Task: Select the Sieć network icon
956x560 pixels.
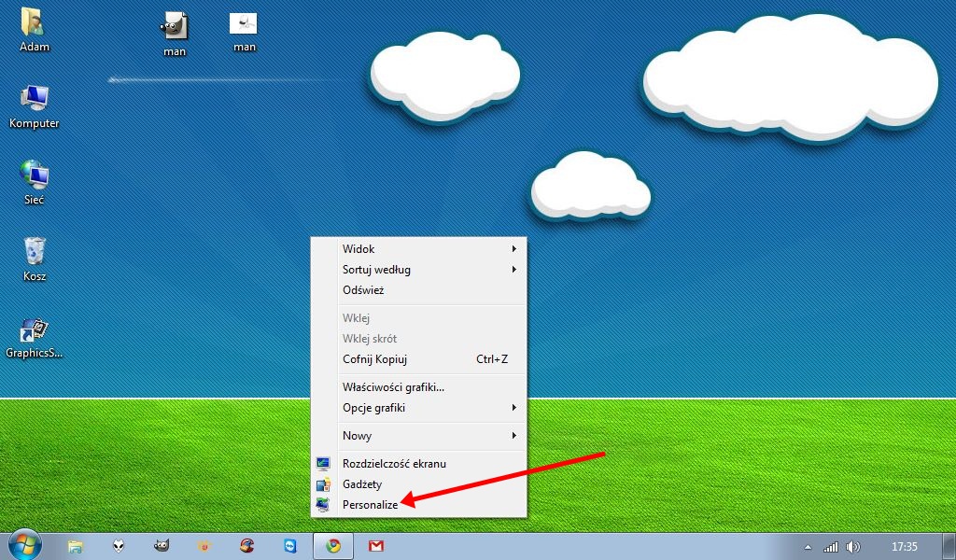Action: pos(34,183)
